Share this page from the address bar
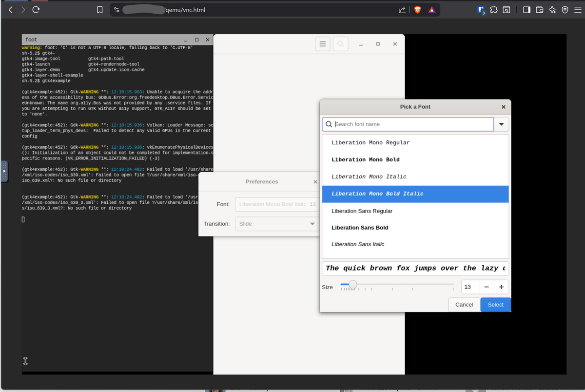 click(x=402, y=10)
